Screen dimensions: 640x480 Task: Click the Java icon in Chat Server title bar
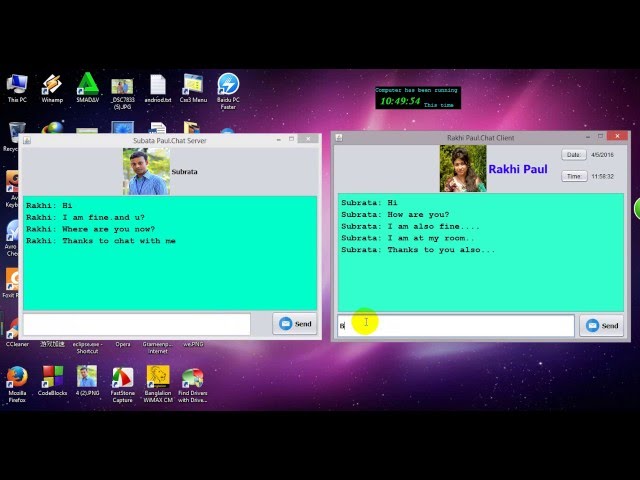[27, 140]
